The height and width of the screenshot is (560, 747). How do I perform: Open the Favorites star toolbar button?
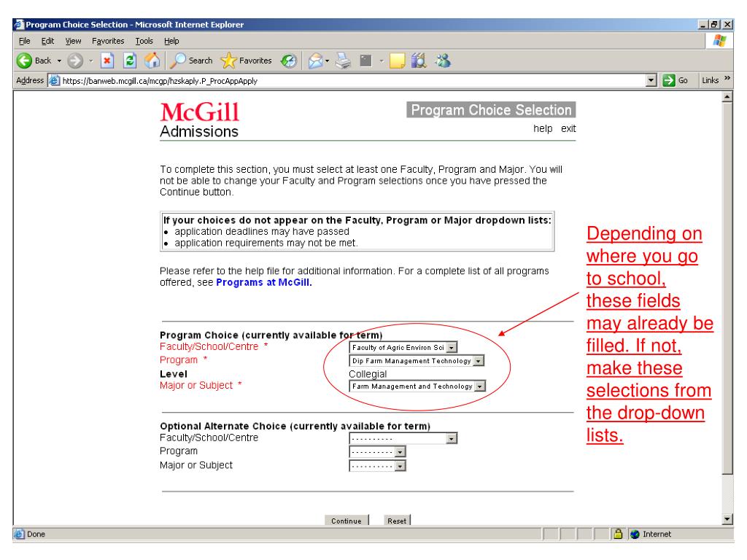tap(246, 61)
